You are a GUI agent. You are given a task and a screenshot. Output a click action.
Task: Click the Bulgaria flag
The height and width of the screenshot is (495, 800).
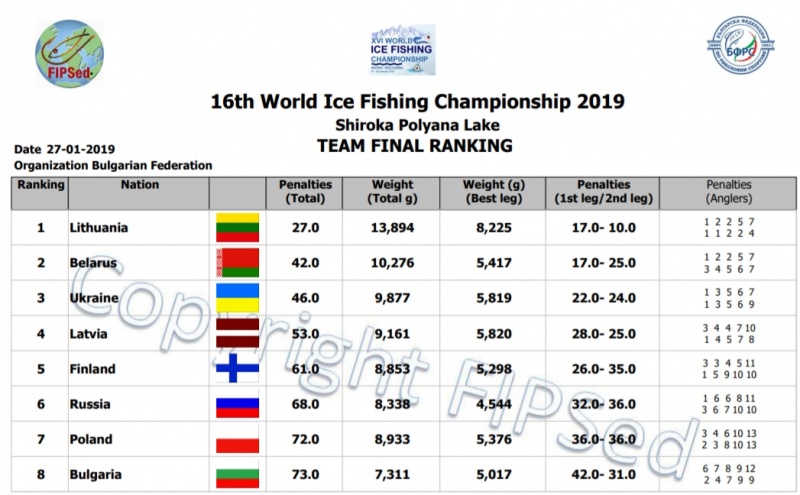[x=238, y=474]
